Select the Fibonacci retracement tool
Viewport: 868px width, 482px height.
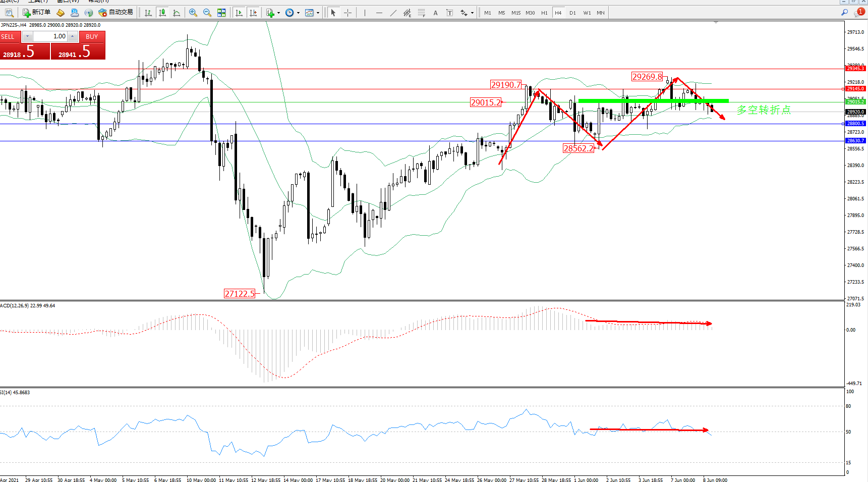tap(421, 13)
